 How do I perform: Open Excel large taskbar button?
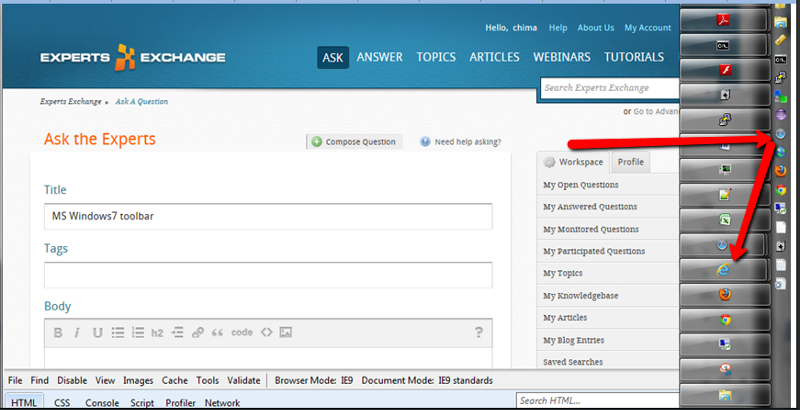point(724,220)
